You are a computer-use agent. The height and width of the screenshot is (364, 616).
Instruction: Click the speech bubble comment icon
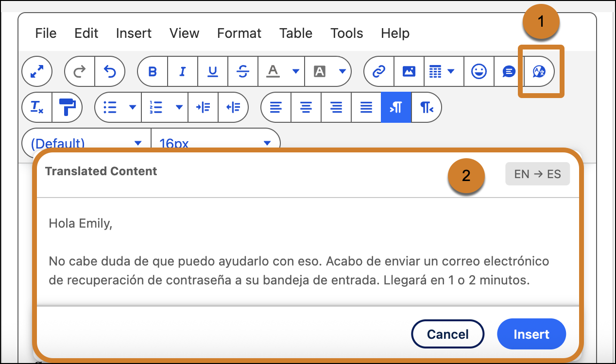click(509, 72)
